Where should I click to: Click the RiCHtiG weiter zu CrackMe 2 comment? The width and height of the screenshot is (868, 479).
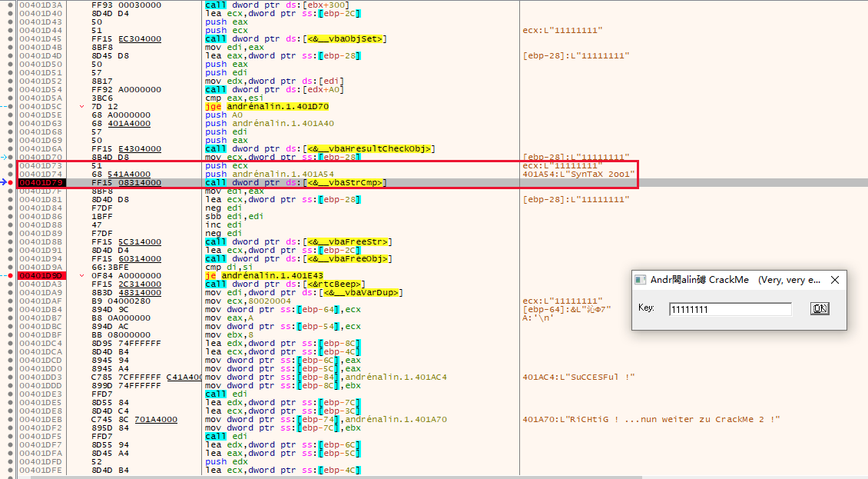click(651, 419)
